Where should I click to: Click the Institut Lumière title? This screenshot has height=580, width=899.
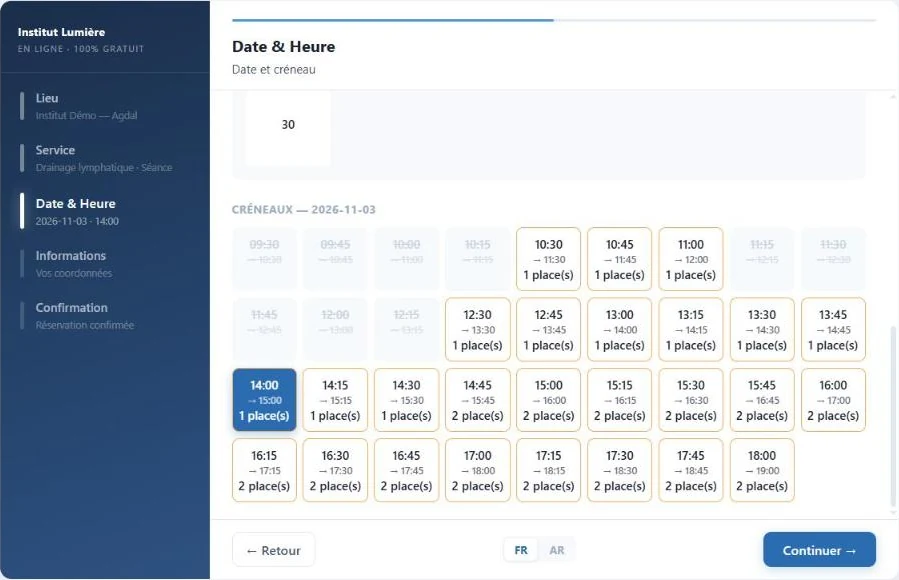(61, 32)
